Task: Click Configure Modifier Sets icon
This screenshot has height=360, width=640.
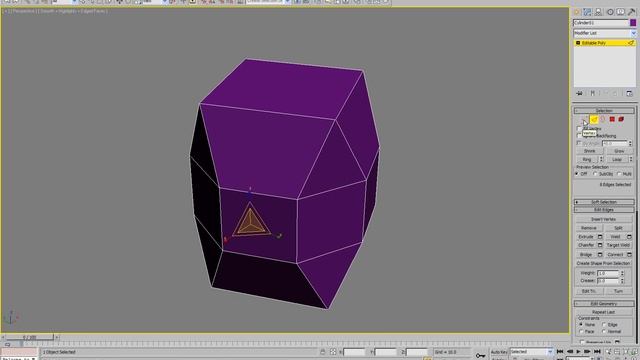Action: click(x=629, y=93)
